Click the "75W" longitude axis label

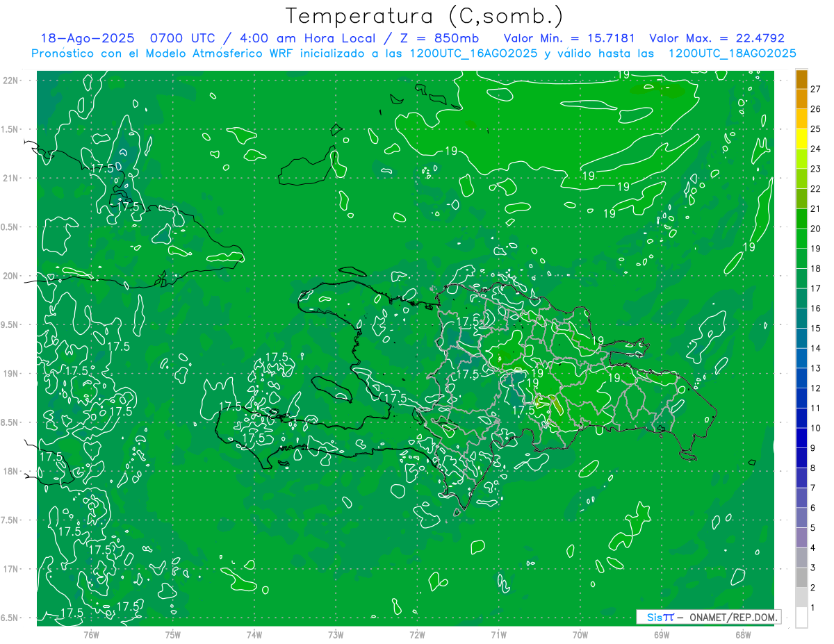(x=172, y=634)
